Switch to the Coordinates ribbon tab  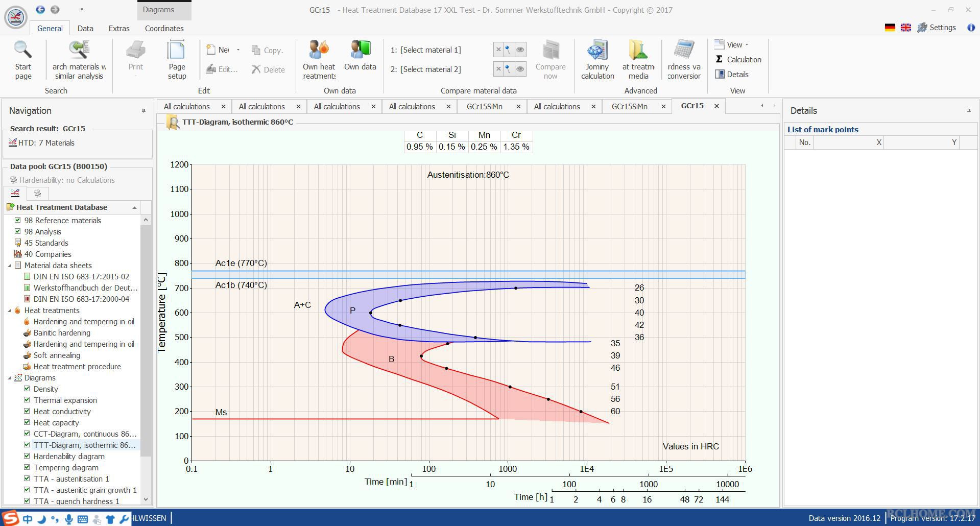coord(164,29)
